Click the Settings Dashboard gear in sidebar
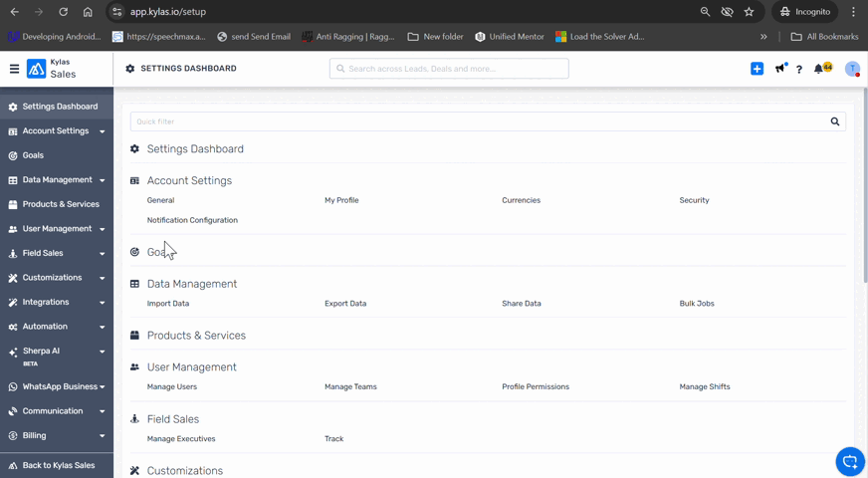The height and width of the screenshot is (478, 868). click(x=13, y=107)
